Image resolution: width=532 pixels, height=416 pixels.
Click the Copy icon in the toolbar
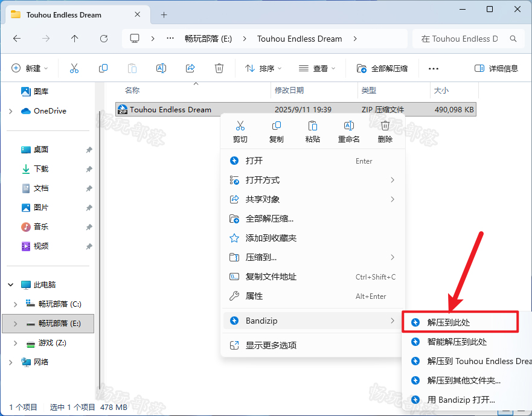pos(103,68)
